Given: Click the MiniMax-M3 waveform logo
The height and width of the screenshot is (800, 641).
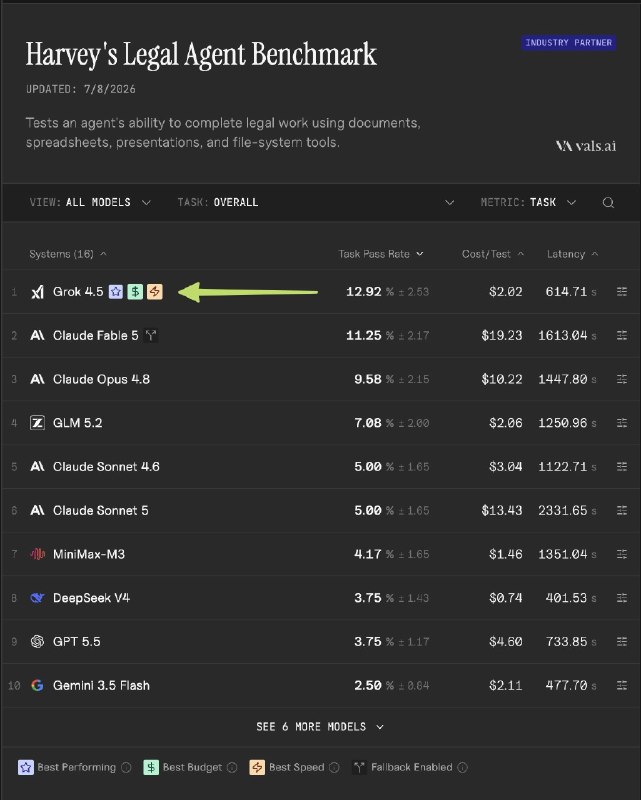Looking at the screenshot, I should pos(37,554).
